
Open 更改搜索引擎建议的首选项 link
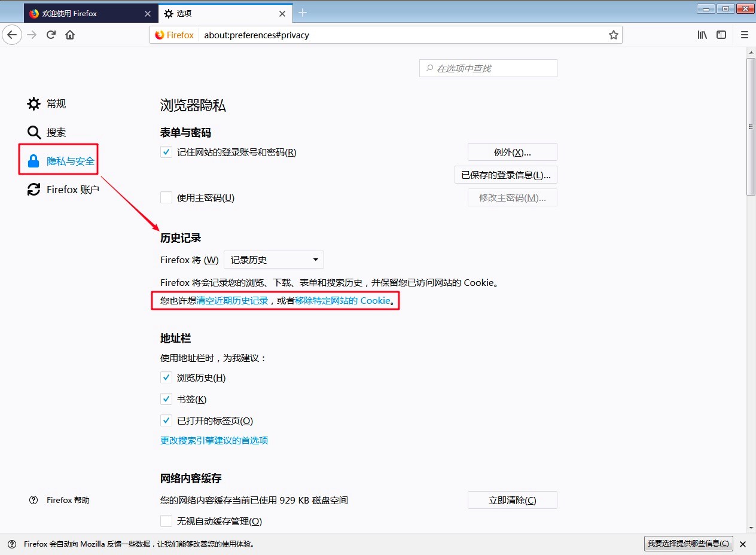pos(214,440)
